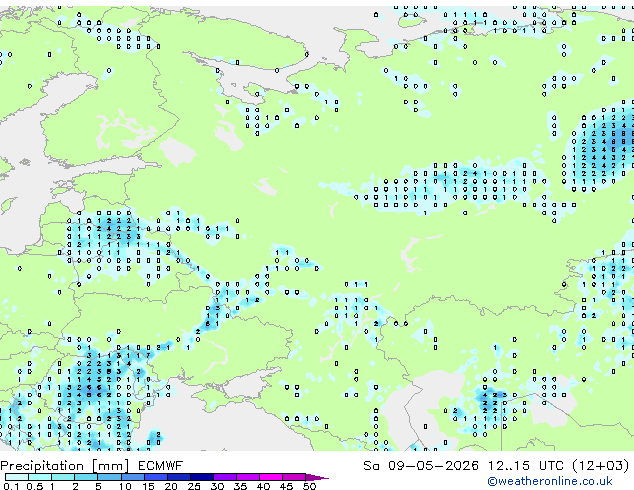Click the '0.5' legend scale label

[35, 486]
